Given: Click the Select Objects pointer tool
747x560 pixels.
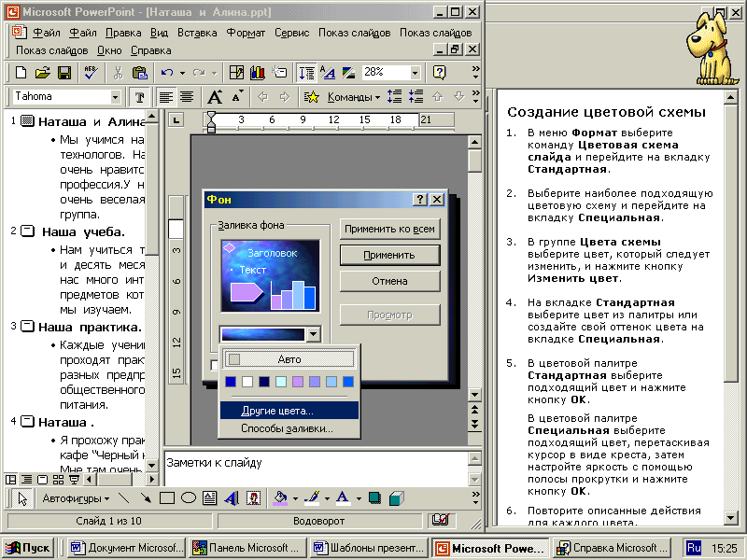Looking at the screenshot, I should click(22, 498).
